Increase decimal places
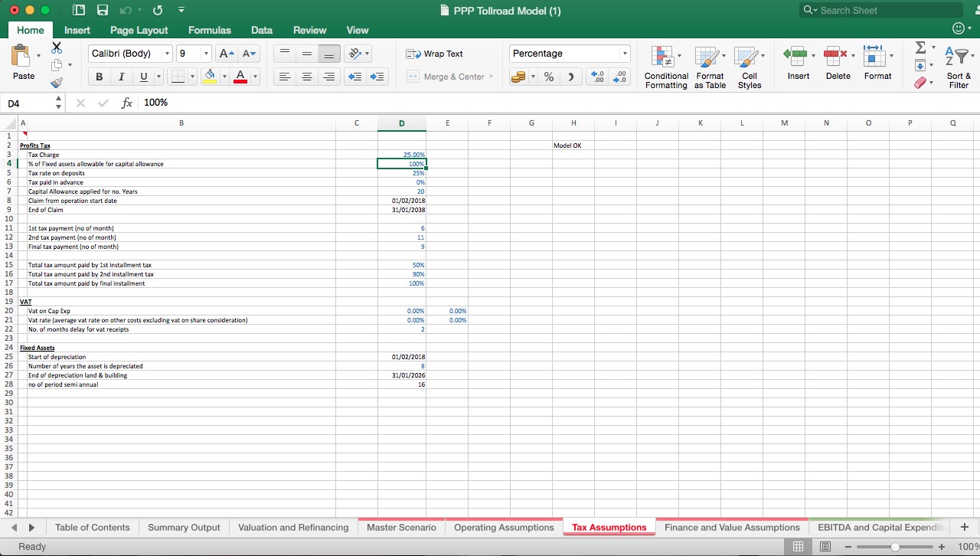The width and height of the screenshot is (980, 556). 597,77
